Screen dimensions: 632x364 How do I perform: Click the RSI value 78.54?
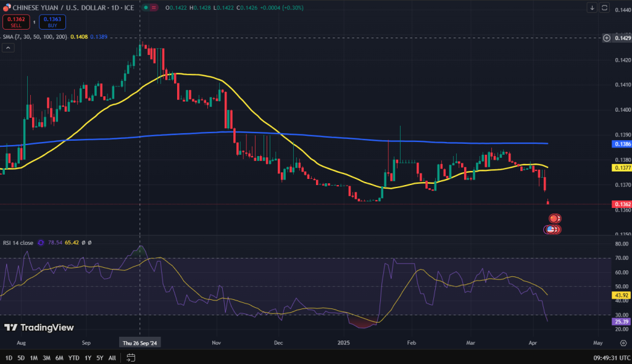(55, 242)
